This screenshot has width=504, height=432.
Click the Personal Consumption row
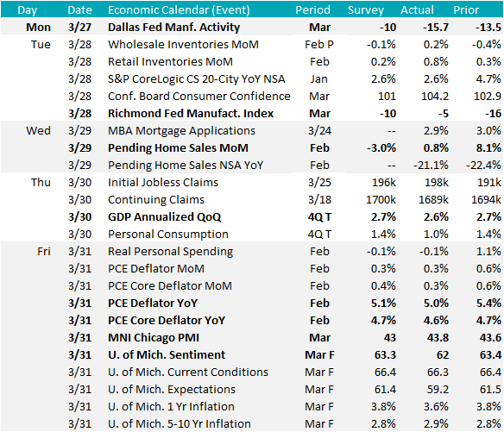[252, 235]
